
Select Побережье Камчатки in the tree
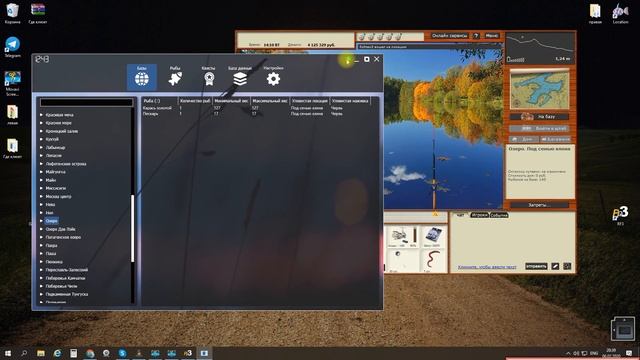click(x=65, y=278)
